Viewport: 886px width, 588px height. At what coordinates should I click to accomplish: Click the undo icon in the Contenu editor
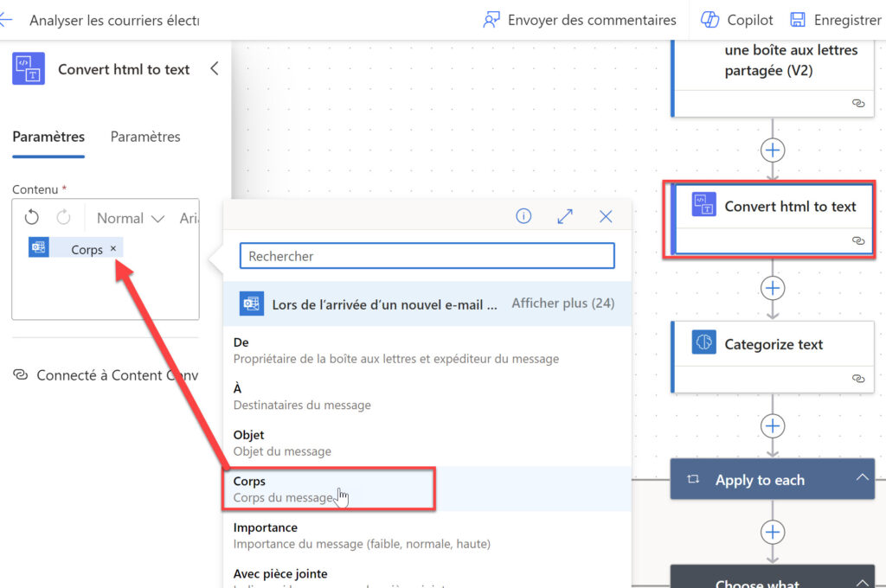pos(32,217)
